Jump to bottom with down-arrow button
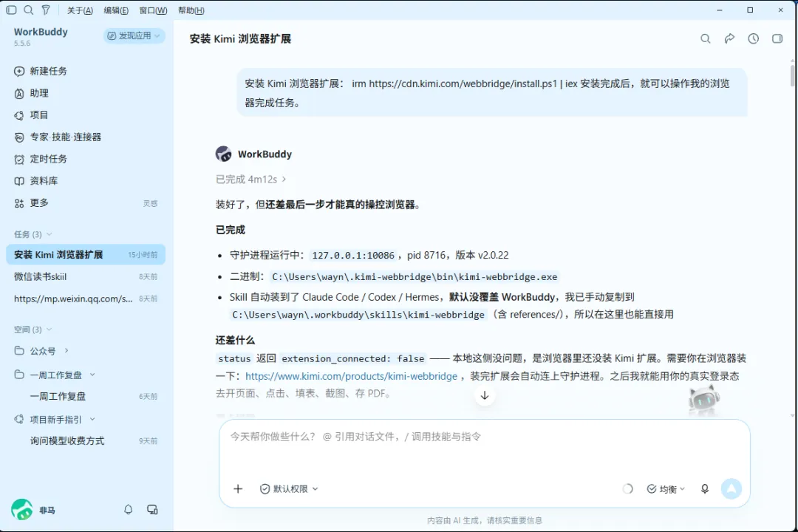798x532 pixels. [485, 395]
